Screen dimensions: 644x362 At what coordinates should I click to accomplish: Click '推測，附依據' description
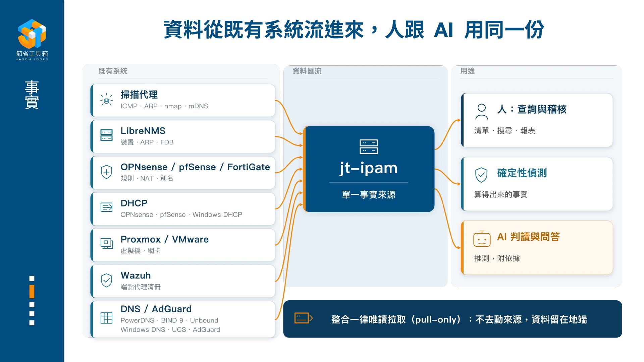497,258
